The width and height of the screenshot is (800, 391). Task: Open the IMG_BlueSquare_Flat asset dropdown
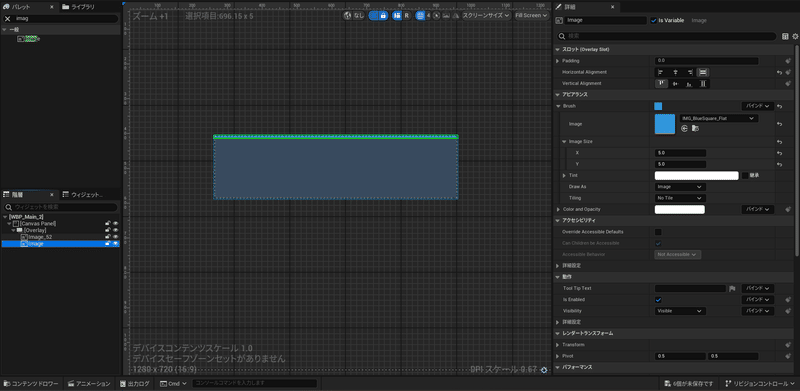718,118
